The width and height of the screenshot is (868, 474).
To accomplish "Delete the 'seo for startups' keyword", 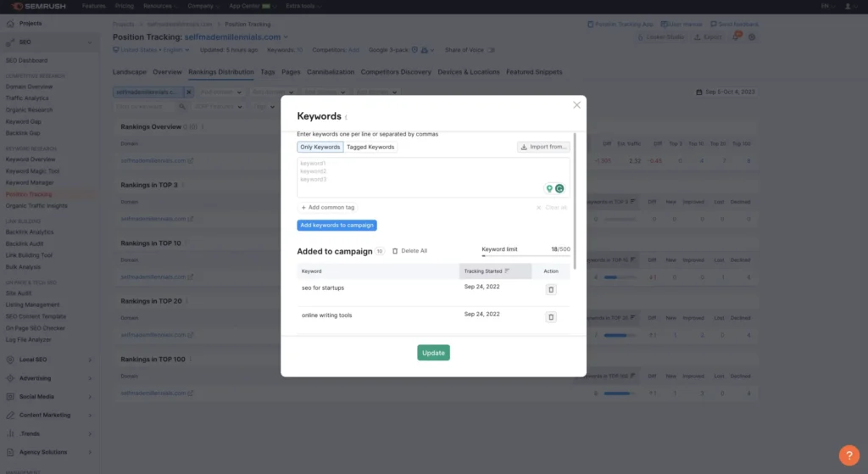I will (551, 289).
